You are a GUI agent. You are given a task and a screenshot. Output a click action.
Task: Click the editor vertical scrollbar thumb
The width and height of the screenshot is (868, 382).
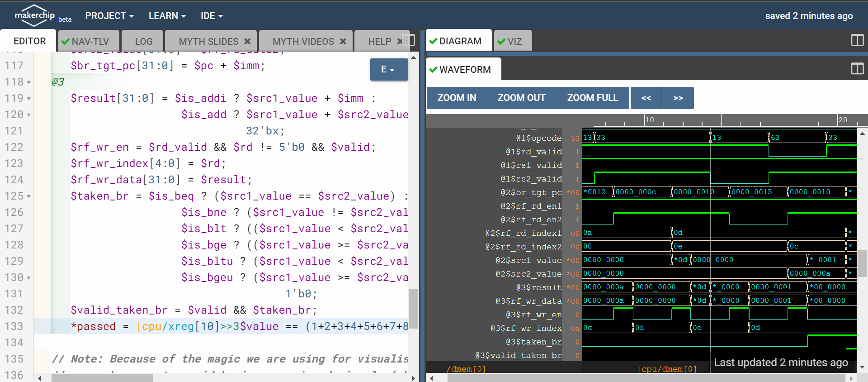[x=413, y=308]
